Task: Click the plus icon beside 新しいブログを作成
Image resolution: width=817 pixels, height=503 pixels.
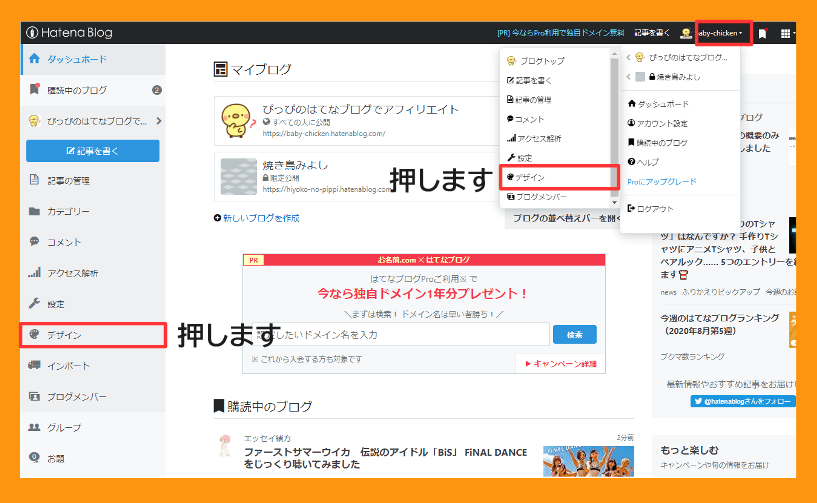Action: [x=217, y=218]
